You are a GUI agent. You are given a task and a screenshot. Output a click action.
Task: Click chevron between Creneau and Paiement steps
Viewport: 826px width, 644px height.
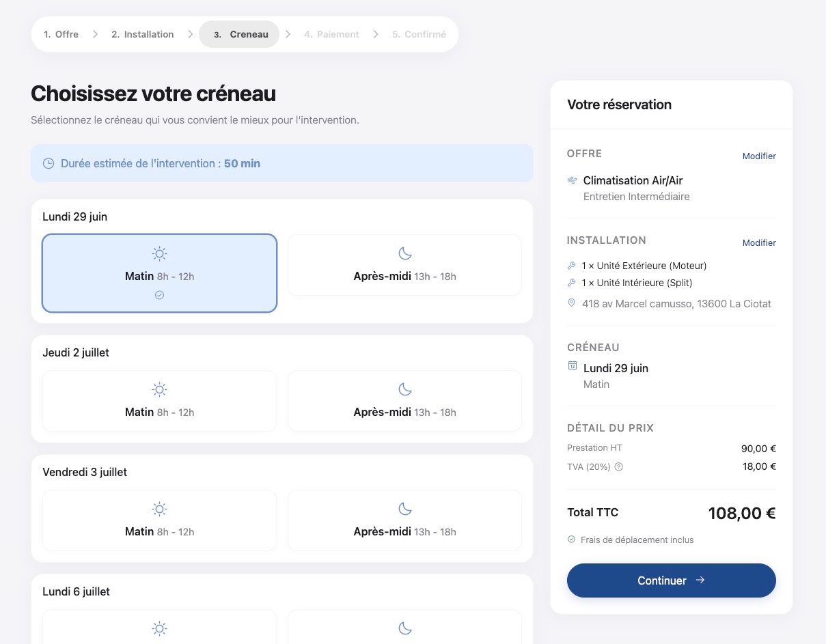(x=288, y=34)
